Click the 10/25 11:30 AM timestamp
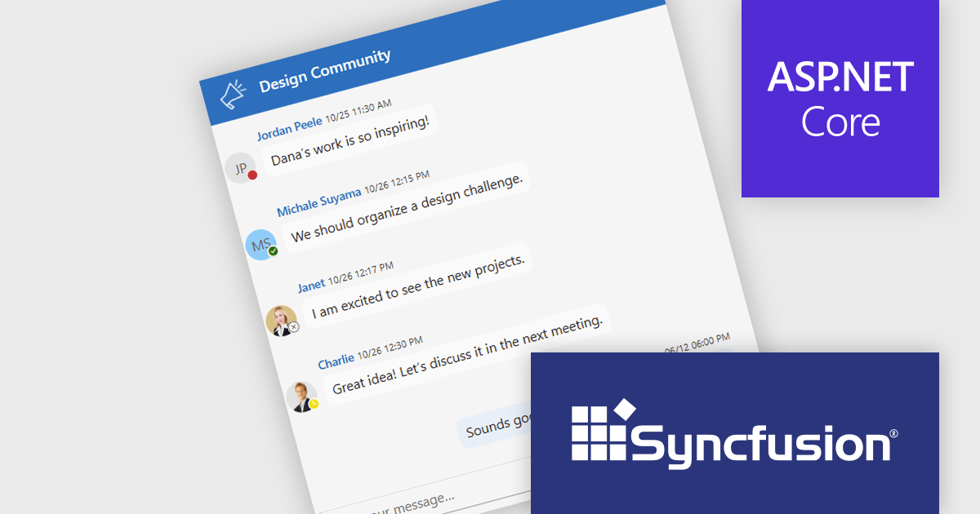 tap(359, 110)
